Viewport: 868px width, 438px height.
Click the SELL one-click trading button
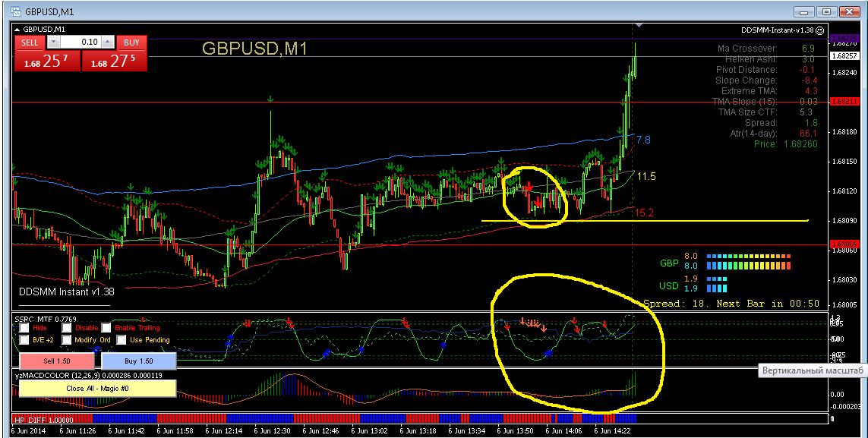pyautogui.click(x=30, y=43)
